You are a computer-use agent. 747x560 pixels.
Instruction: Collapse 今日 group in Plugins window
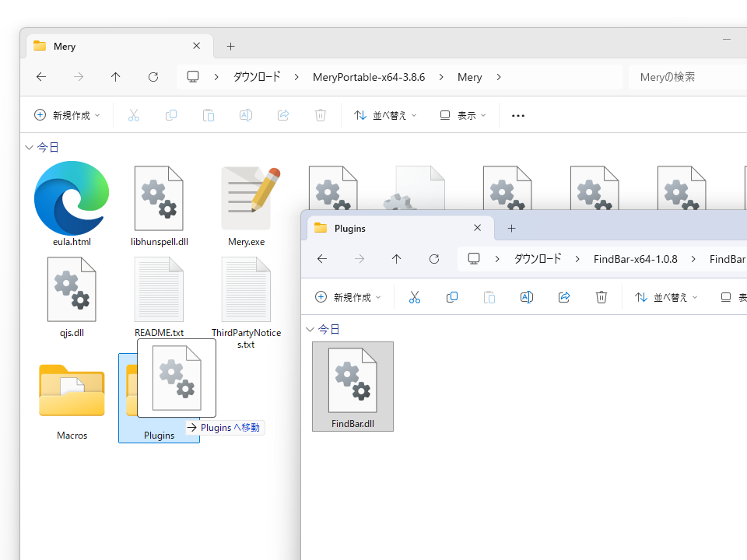click(x=310, y=330)
